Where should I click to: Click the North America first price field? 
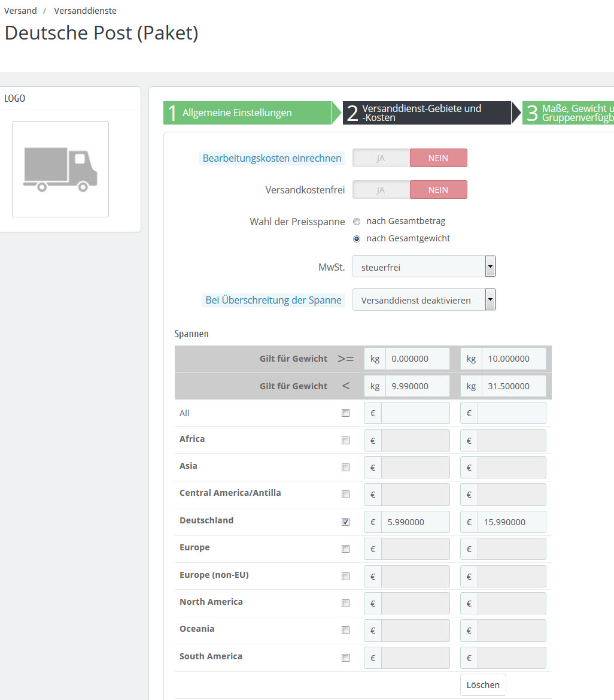tap(415, 603)
